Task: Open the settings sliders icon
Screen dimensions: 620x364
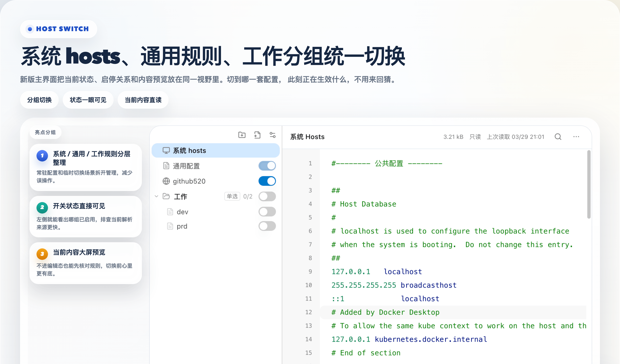Action: tap(272, 135)
